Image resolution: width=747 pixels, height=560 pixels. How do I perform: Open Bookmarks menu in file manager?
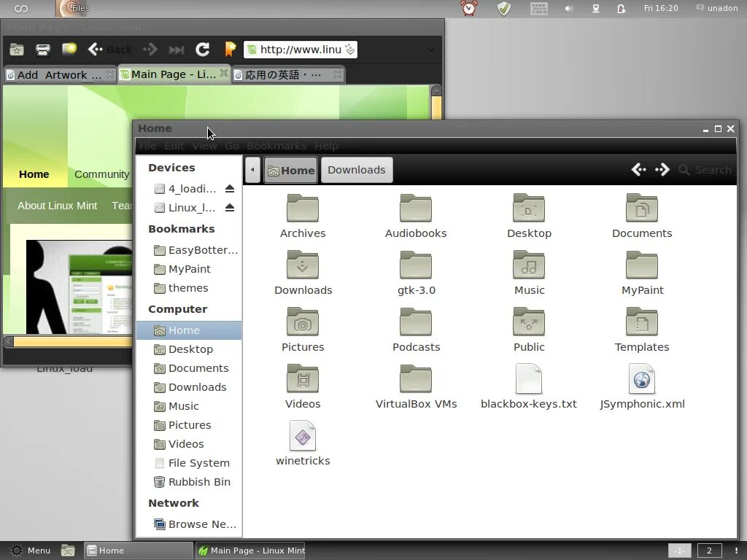point(276,146)
